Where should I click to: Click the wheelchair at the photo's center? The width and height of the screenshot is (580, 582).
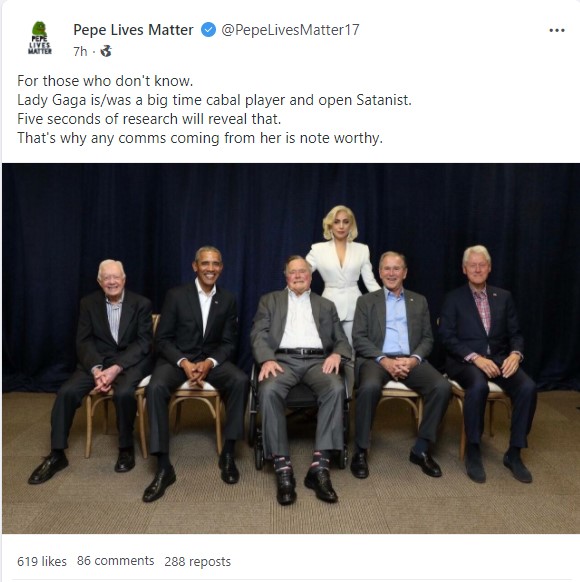coord(299,416)
